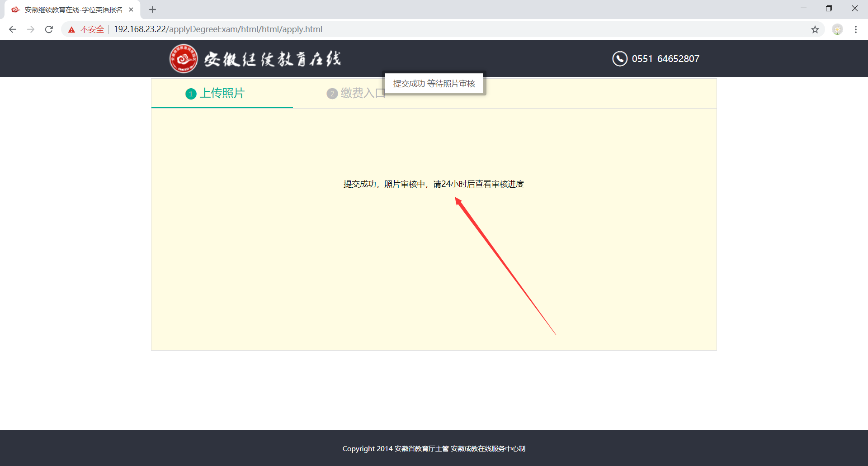Click the phone number 0551-64652807

pos(665,59)
